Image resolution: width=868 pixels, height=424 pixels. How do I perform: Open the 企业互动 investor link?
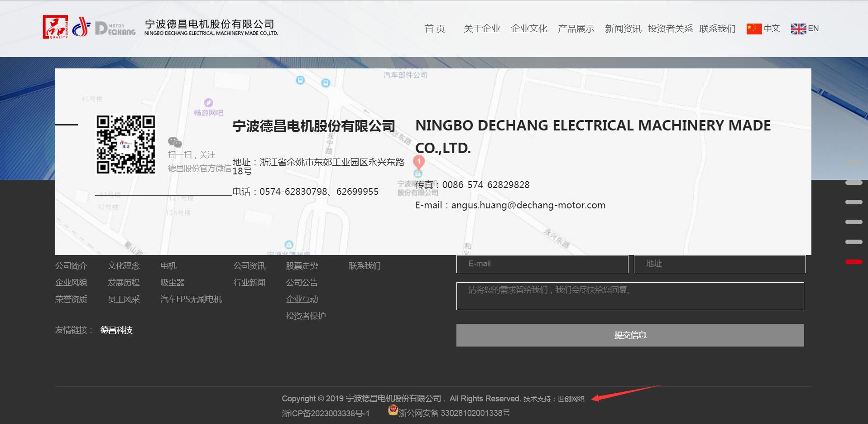click(302, 299)
